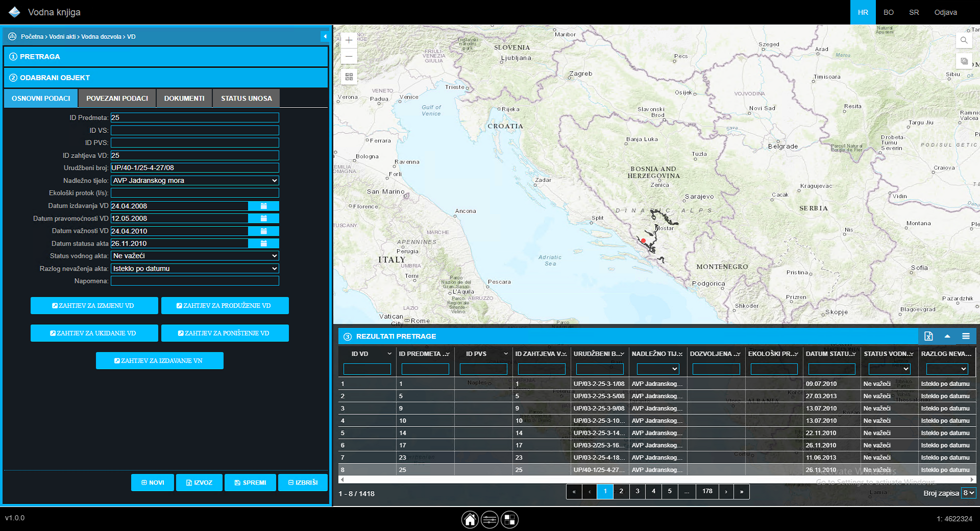Open the sliders settings icon at bottom
This screenshot has width=980, height=531.
(489, 520)
